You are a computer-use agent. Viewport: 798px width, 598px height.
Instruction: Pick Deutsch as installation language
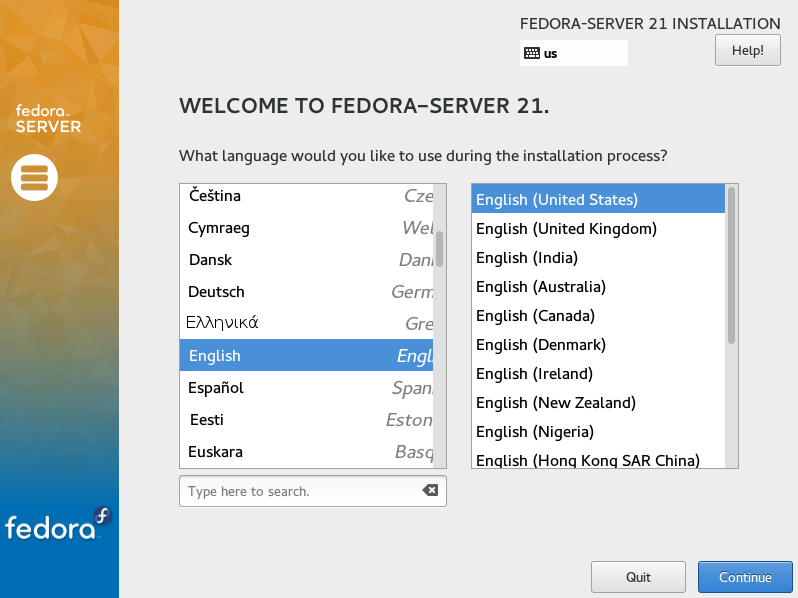pos(306,292)
